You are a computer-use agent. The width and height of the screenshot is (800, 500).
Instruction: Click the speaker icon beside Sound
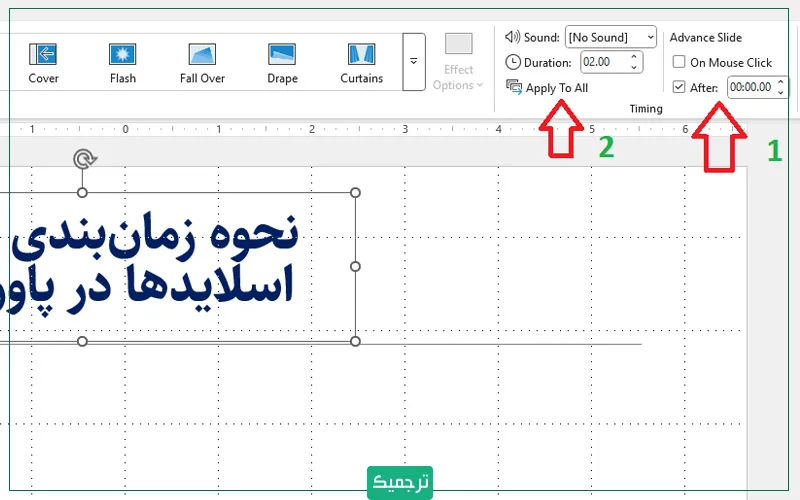(512, 37)
